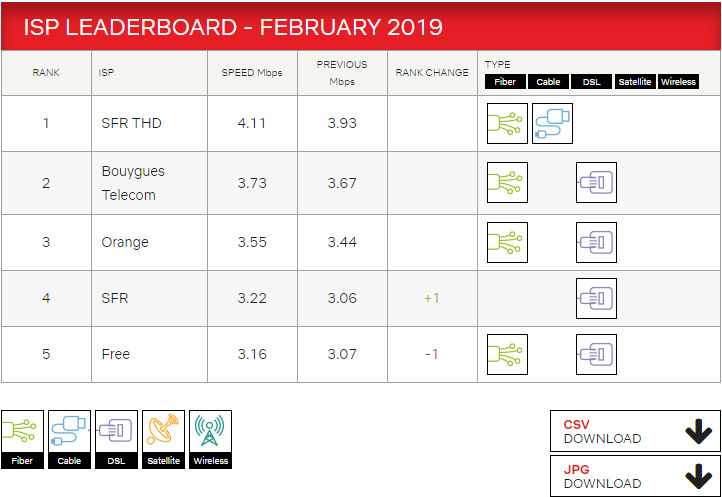The image size is (722, 497).
Task: Click the Bouygues Telecom ISP name
Action: pos(133,183)
